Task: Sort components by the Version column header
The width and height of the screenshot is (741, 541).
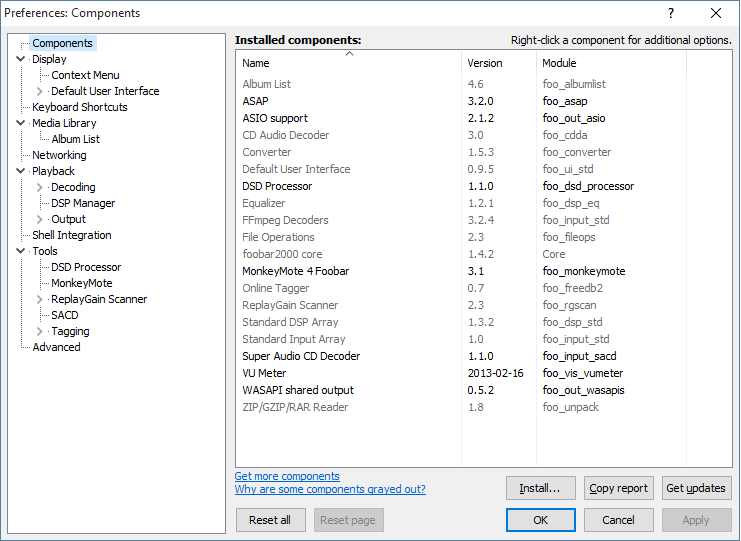Action: (499, 63)
